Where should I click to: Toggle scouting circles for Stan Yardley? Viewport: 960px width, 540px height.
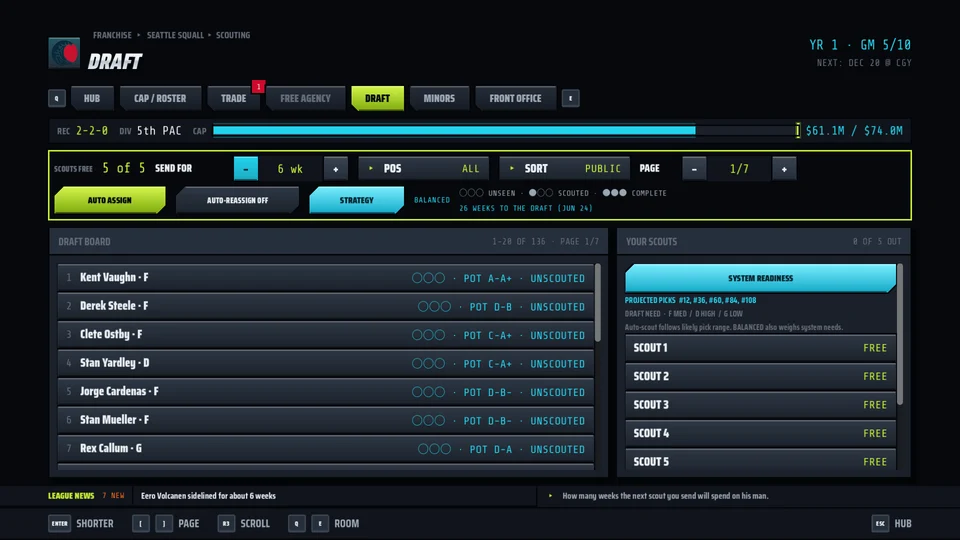[429, 364]
